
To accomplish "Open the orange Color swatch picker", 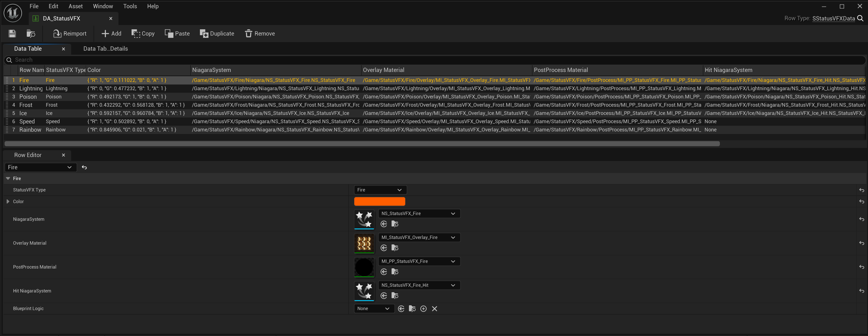I will (x=379, y=201).
